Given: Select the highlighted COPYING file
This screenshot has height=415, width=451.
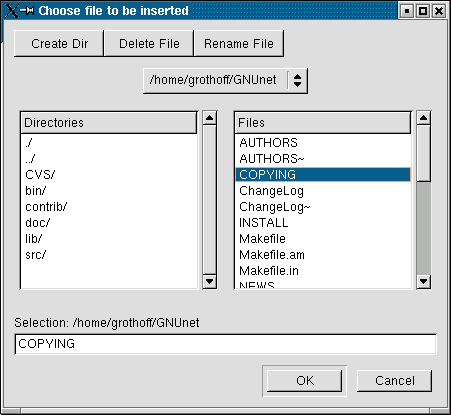Looking at the screenshot, I should 323,175.
